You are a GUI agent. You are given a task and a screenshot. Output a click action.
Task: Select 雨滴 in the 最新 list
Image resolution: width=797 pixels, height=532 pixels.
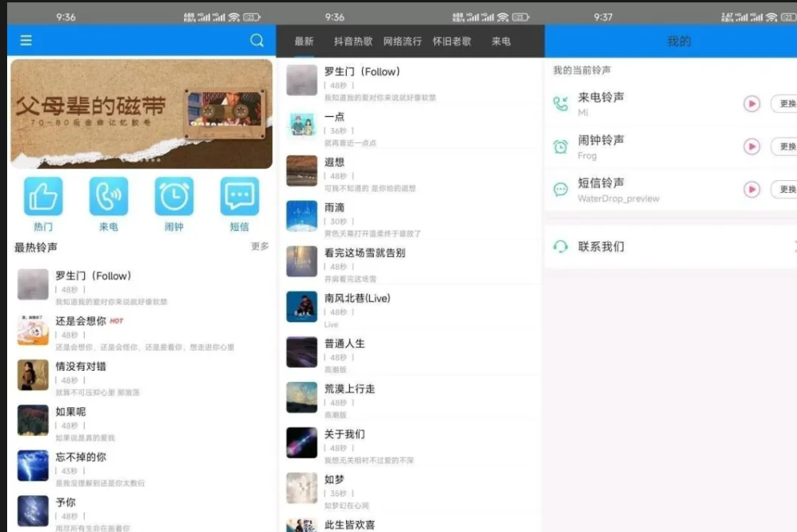pyautogui.click(x=410, y=217)
